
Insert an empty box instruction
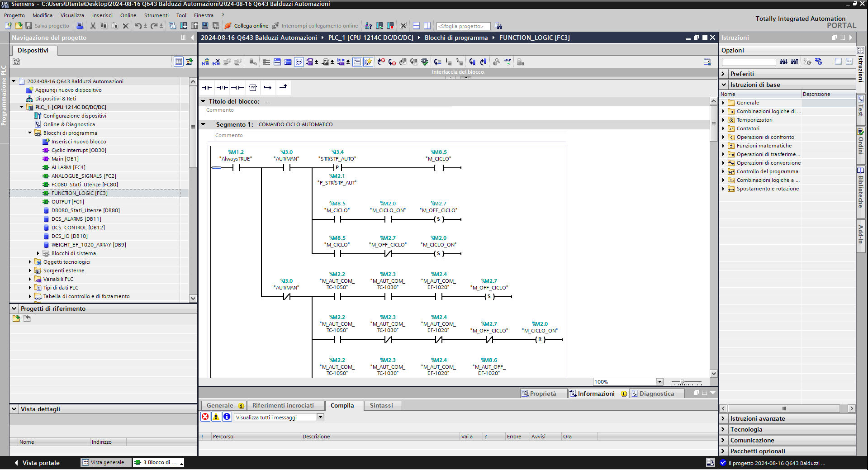(253, 88)
